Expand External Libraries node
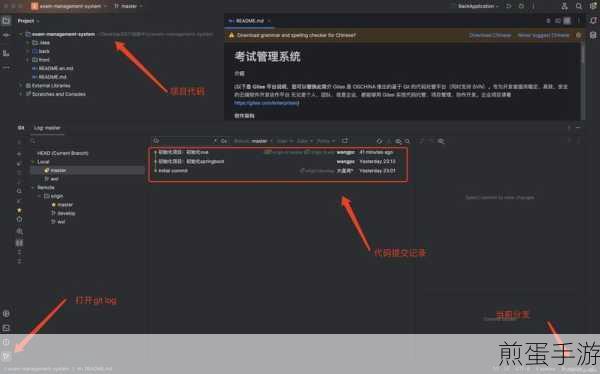The image size is (600, 374). pyautogui.click(x=20, y=85)
